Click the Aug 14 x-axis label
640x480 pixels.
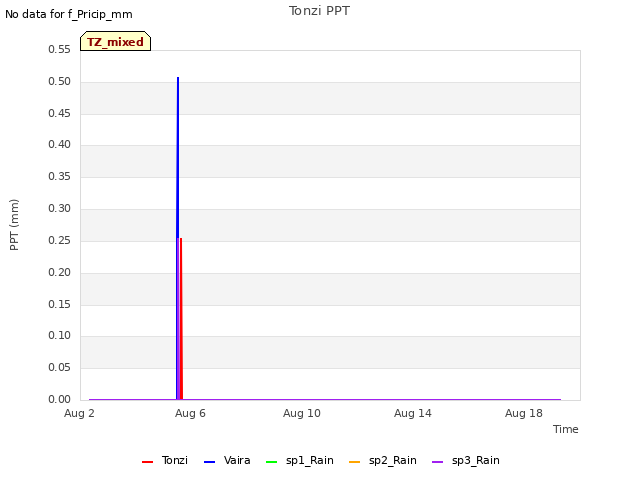click(413, 413)
